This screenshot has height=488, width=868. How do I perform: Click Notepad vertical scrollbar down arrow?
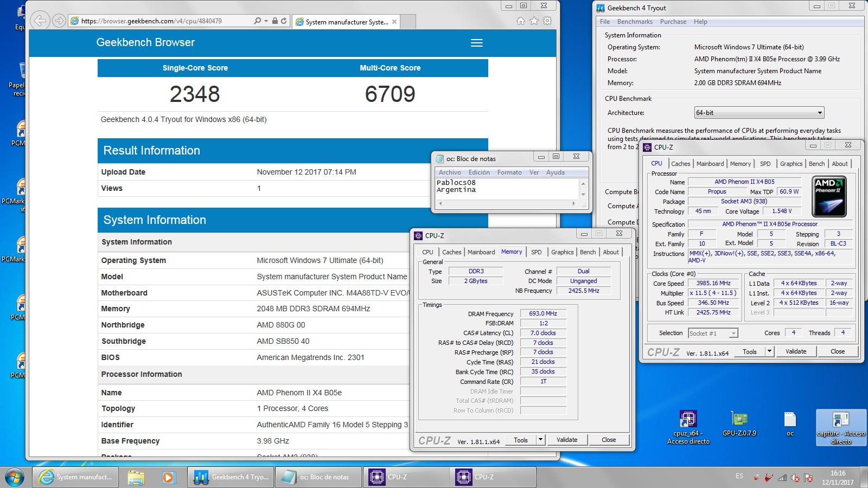584,195
